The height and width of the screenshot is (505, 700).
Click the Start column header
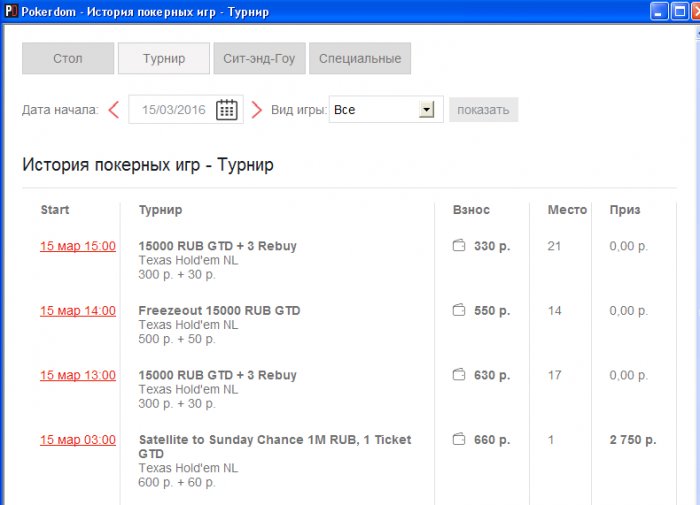click(55, 210)
